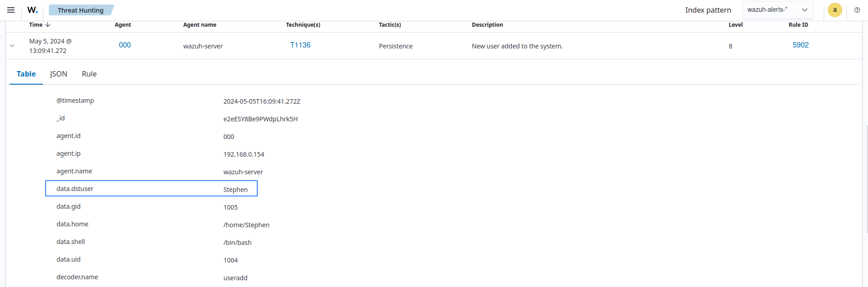Screen dimensions: 868x287
Task: Switch to the Rule tab
Action: [89, 74]
